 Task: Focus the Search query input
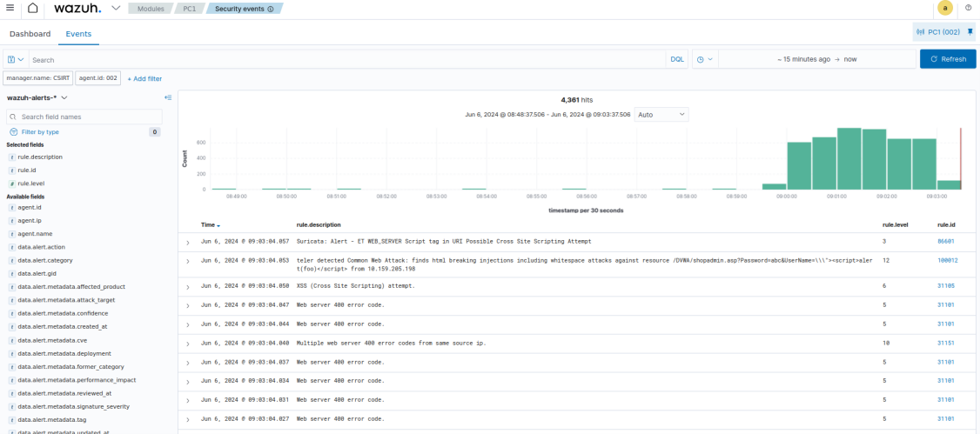coord(347,59)
